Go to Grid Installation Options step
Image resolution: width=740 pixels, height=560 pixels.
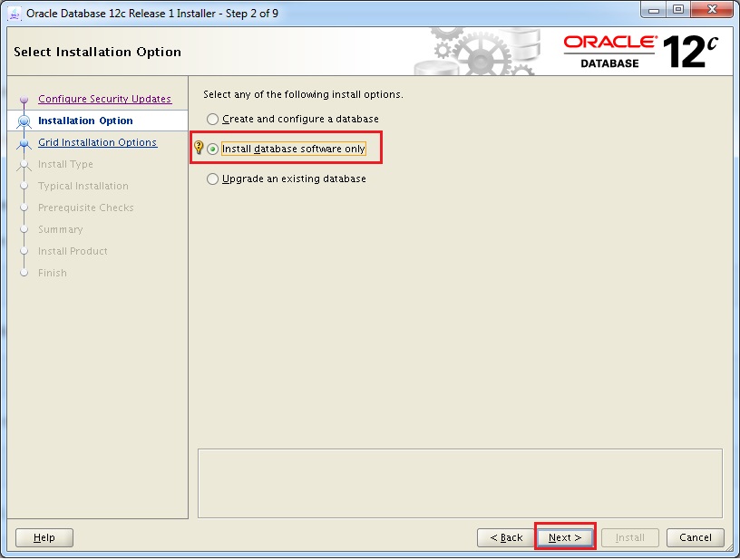97,142
